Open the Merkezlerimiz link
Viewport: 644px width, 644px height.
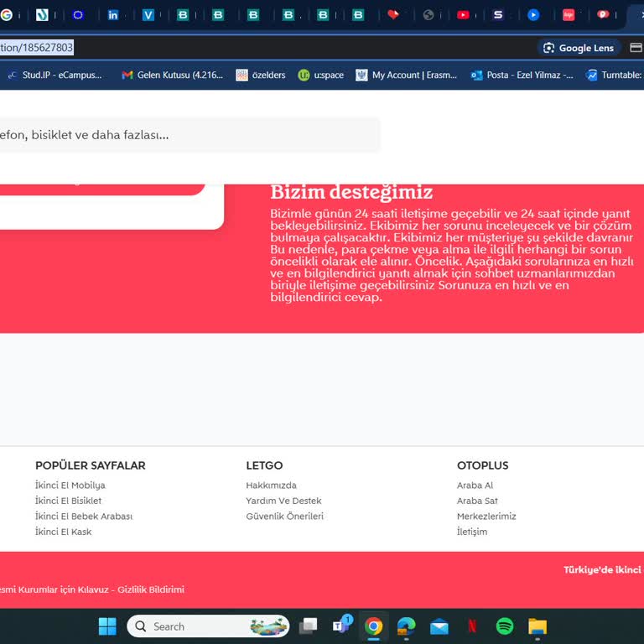[x=486, y=517]
